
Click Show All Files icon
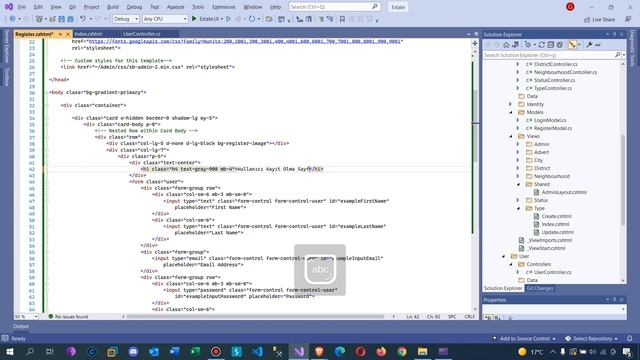[560, 45]
